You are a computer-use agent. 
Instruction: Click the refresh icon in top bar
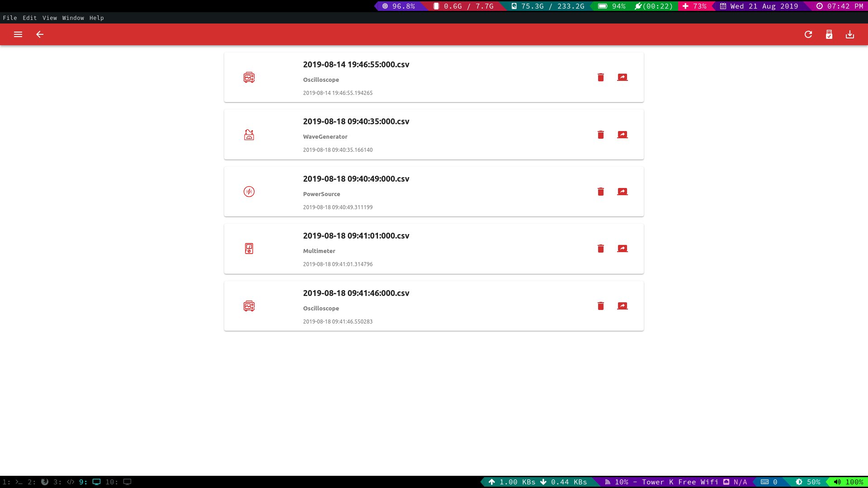808,34
